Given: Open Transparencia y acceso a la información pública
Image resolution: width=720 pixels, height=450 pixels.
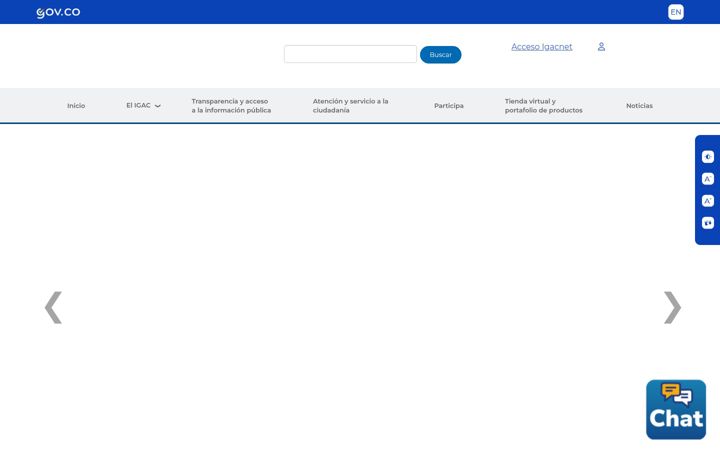Looking at the screenshot, I should coord(231,106).
